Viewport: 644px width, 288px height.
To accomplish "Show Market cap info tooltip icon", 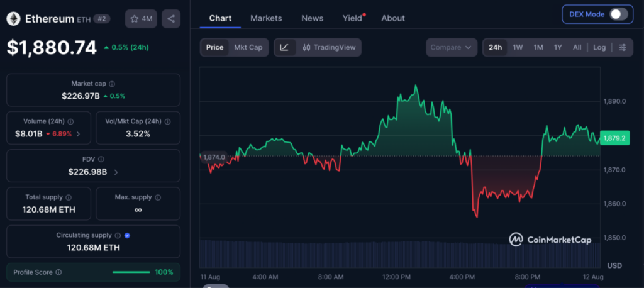I will click(x=112, y=84).
